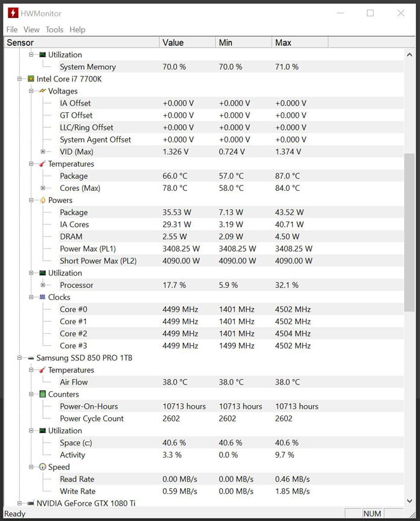Viewport: 420px width, 521px height.
Task: Expand the Processor utilization row
Action: click(x=43, y=285)
